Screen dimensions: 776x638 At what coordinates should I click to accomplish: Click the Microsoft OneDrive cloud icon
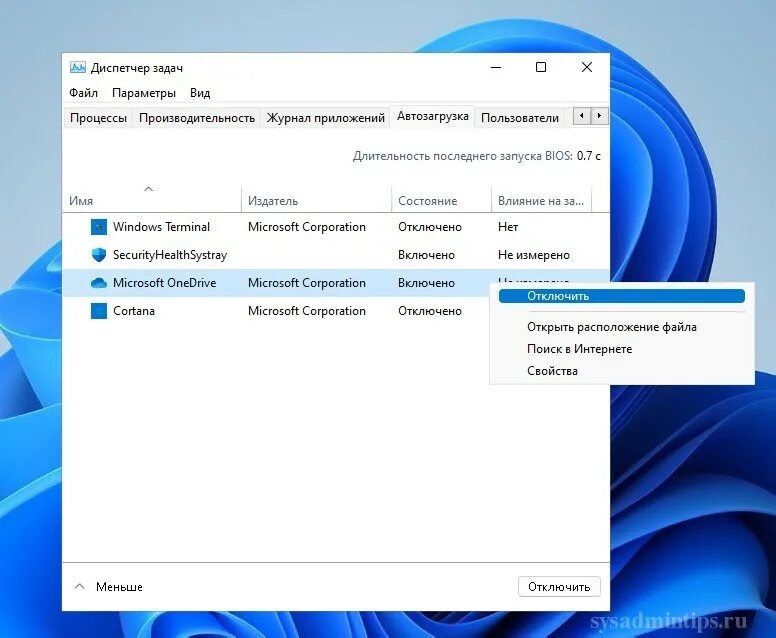(99, 283)
